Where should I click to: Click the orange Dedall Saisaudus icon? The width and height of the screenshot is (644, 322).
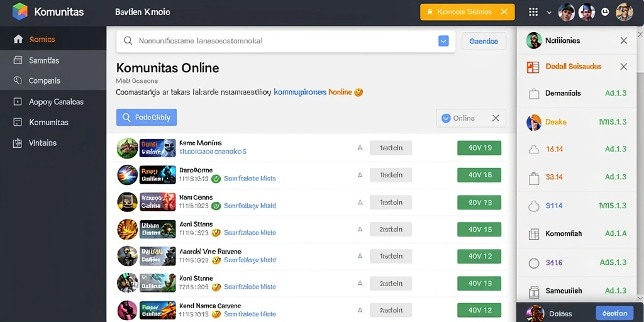[x=533, y=67]
